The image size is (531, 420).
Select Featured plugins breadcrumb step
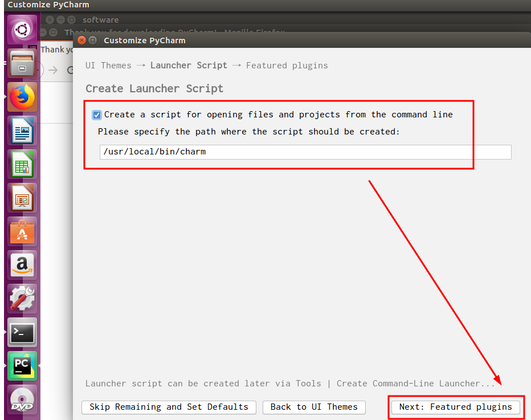tap(287, 66)
